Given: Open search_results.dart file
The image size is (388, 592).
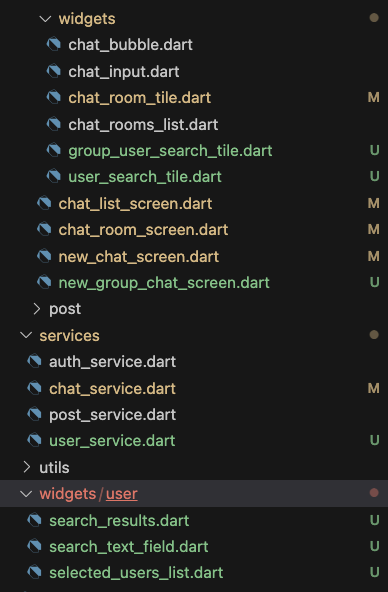Looking at the screenshot, I should (x=119, y=521).
